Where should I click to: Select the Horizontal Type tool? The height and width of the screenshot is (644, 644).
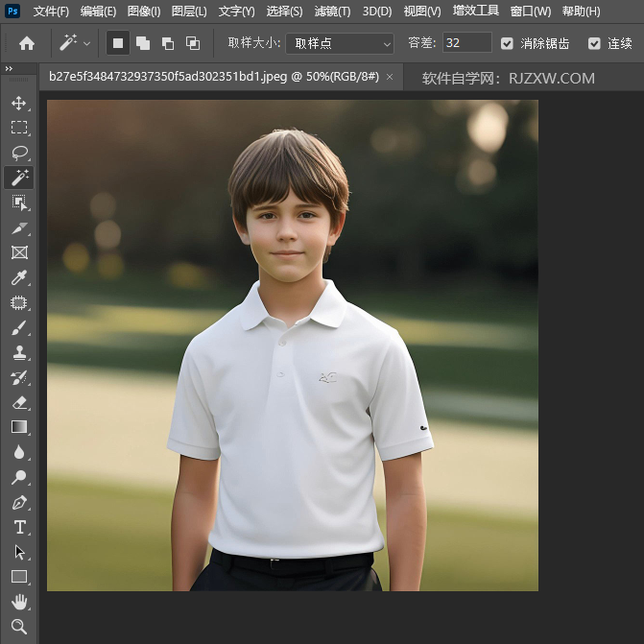pyautogui.click(x=19, y=527)
